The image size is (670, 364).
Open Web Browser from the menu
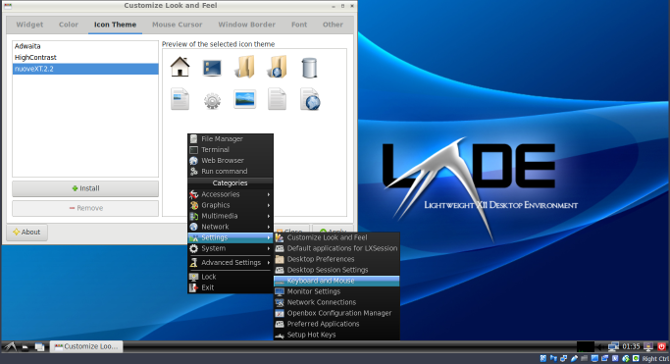click(x=230, y=161)
